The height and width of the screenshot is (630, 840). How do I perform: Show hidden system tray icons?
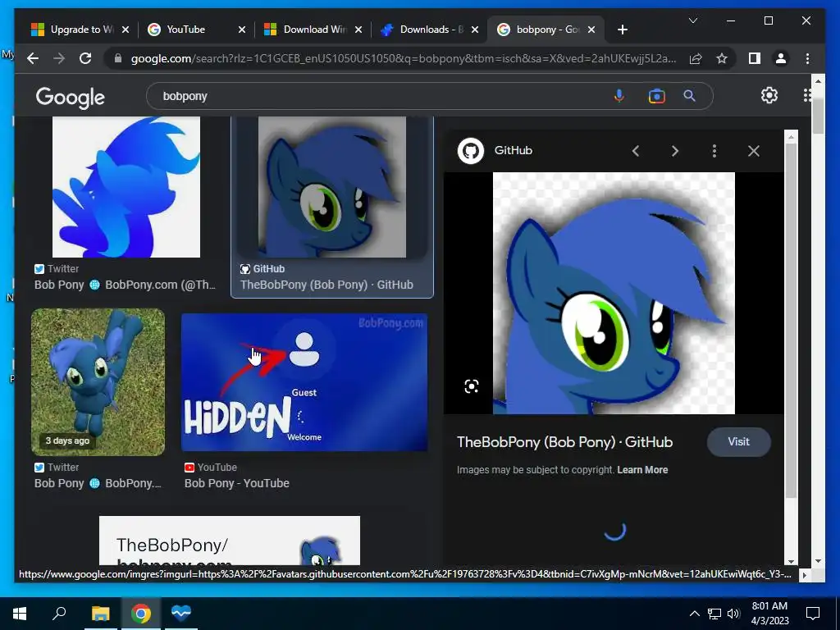[694, 614]
